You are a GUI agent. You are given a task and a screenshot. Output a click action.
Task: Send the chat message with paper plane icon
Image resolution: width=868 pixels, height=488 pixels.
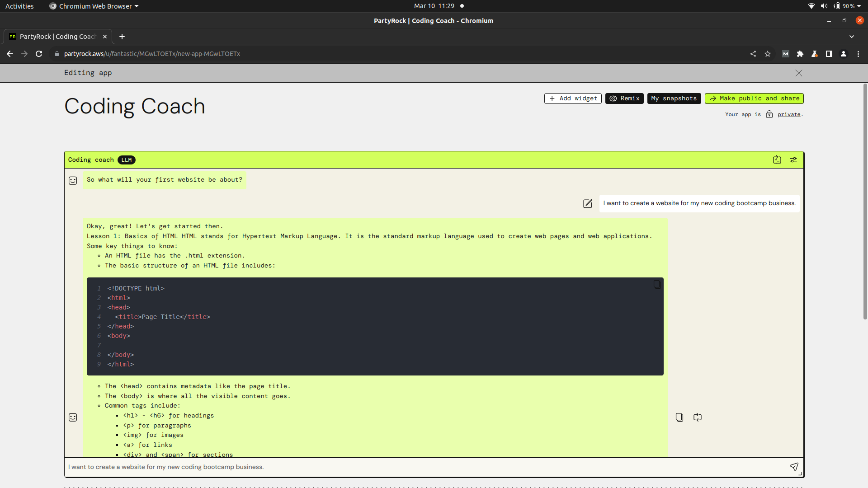(794, 467)
